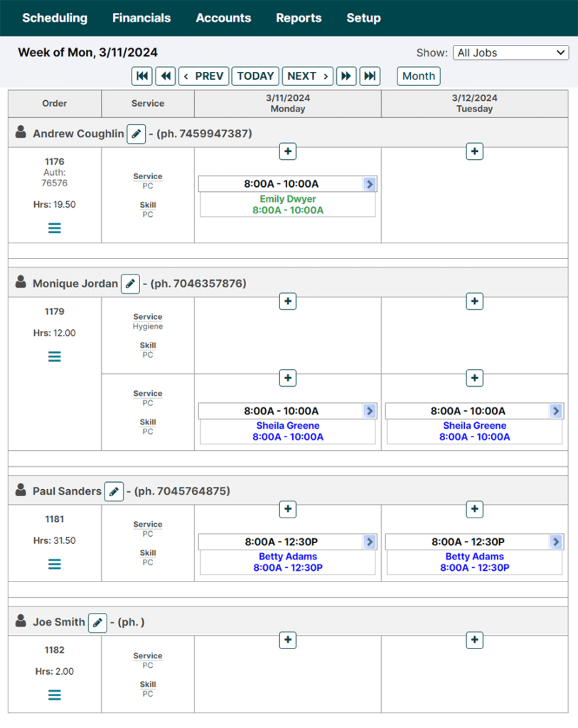Screen dimensions: 578x728
Task: Click the pencil edit icon next to Andrew Coughlin
Action: 136,134
